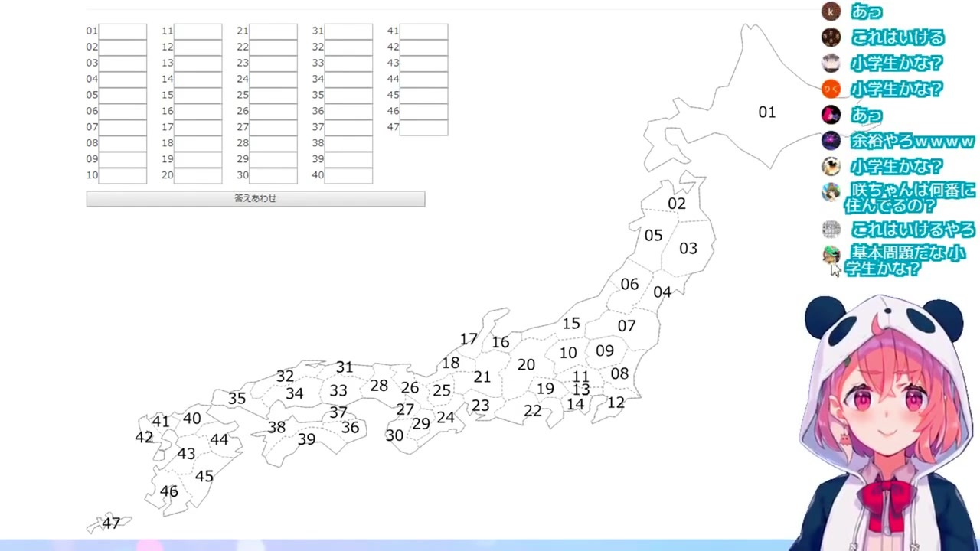Click the input box labeled 27
Screen dimensions: 980x551
tap(273, 128)
